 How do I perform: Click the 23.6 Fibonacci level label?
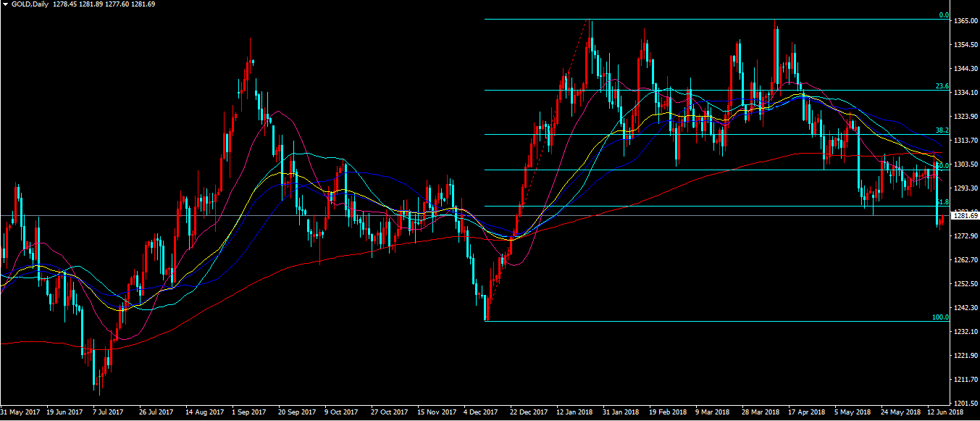pos(942,86)
